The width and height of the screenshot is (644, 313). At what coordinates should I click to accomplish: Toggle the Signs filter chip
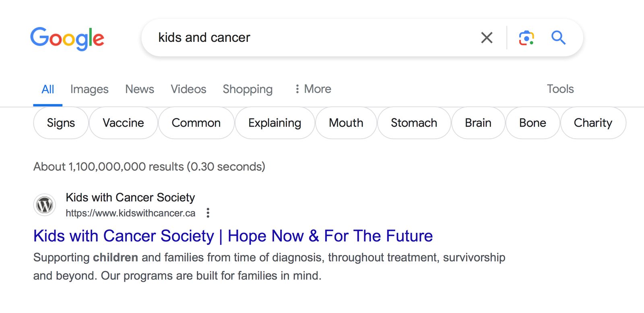point(61,123)
